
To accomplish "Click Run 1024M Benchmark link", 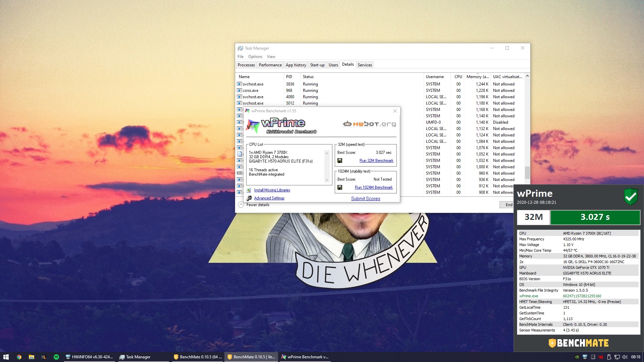I will (374, 187).
